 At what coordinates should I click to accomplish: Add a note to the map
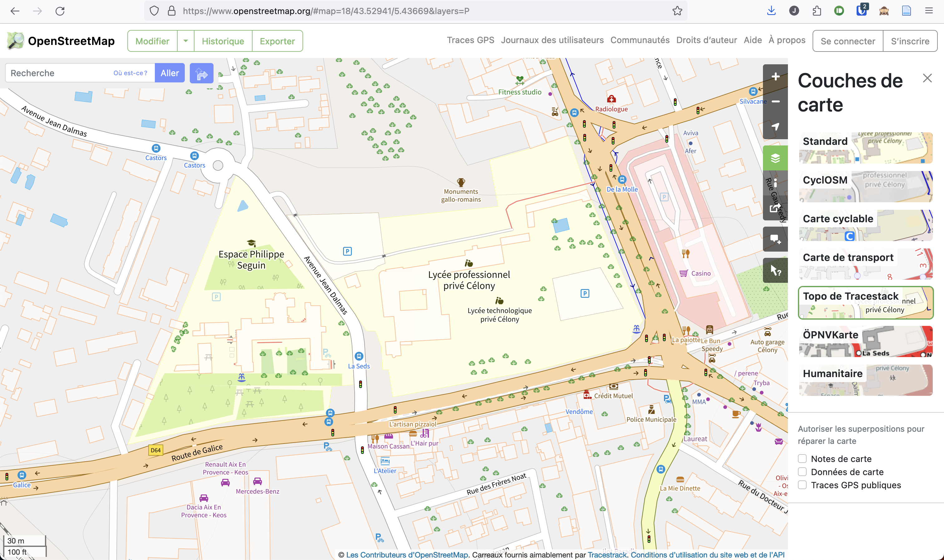pos(775,239)
